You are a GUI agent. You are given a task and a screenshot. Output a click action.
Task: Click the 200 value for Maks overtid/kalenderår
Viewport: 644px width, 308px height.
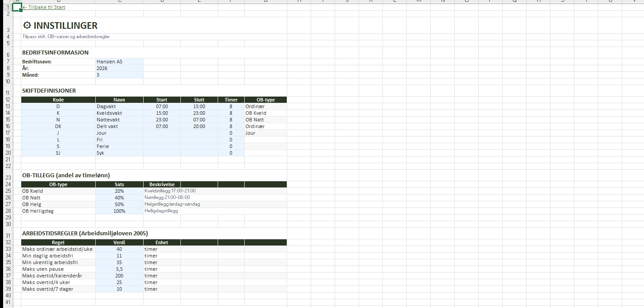[119, 276]
